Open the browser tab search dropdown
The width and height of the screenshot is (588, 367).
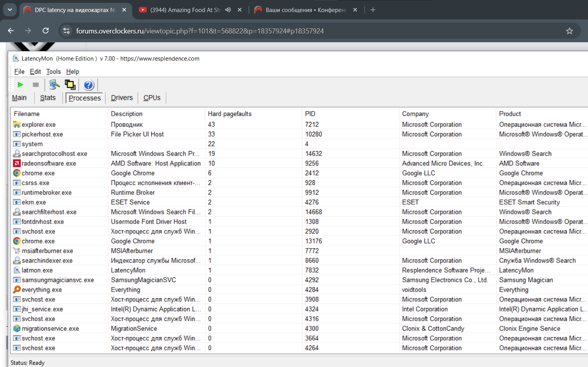tap(10, 10)
